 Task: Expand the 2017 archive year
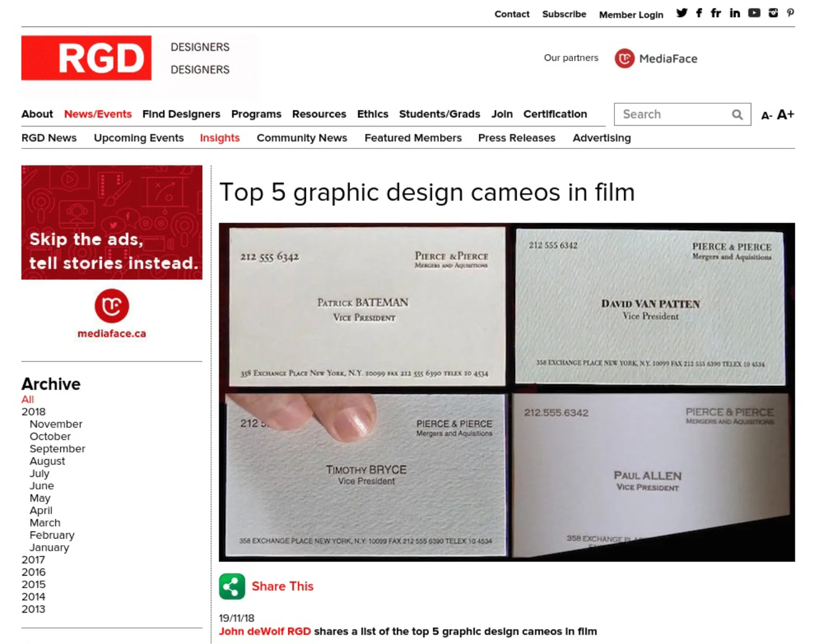pos(33,560)
